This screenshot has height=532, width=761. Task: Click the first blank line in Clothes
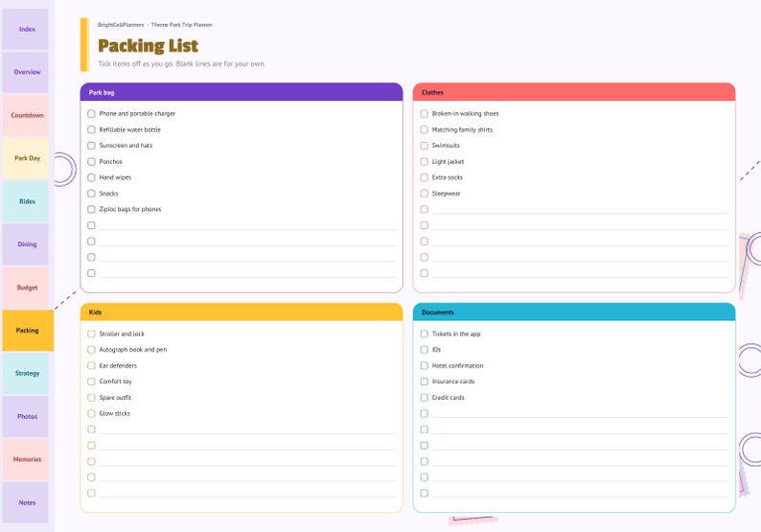(580, 210)
